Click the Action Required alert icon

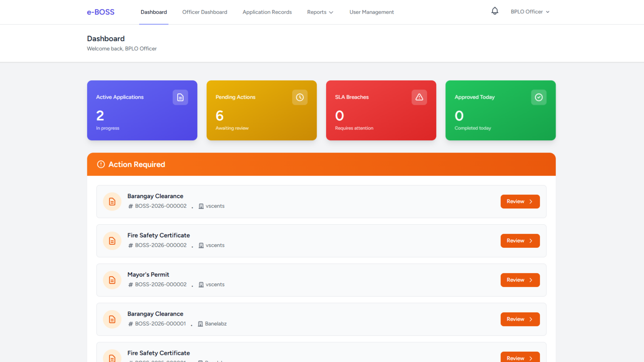pyautogui.click(x=101, y=164)
